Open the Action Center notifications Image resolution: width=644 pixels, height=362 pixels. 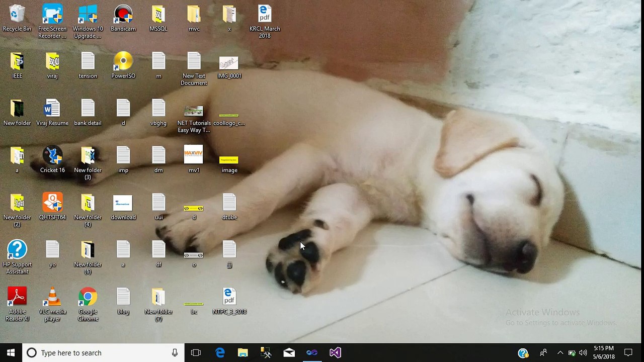point(628,353)
